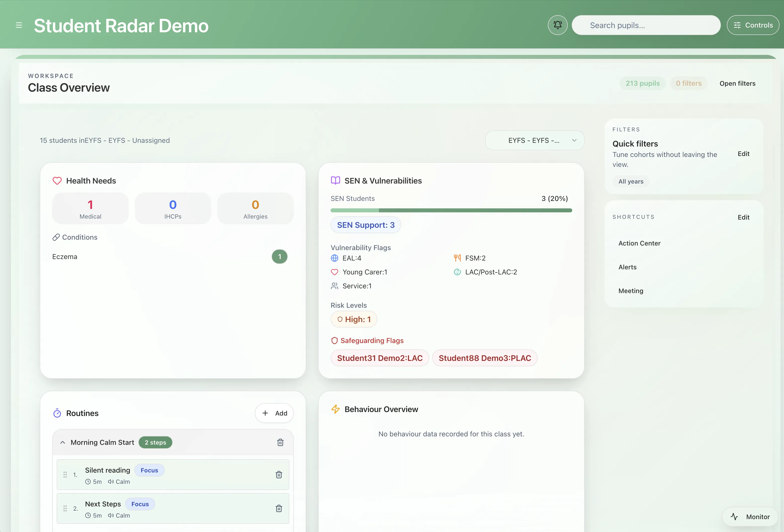Click the Health Needs heart icon

tap(57, 181)
